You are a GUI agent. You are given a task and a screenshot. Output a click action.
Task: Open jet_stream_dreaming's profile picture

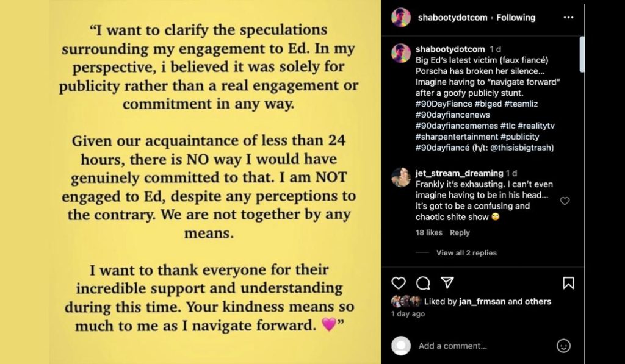point(401,177)
